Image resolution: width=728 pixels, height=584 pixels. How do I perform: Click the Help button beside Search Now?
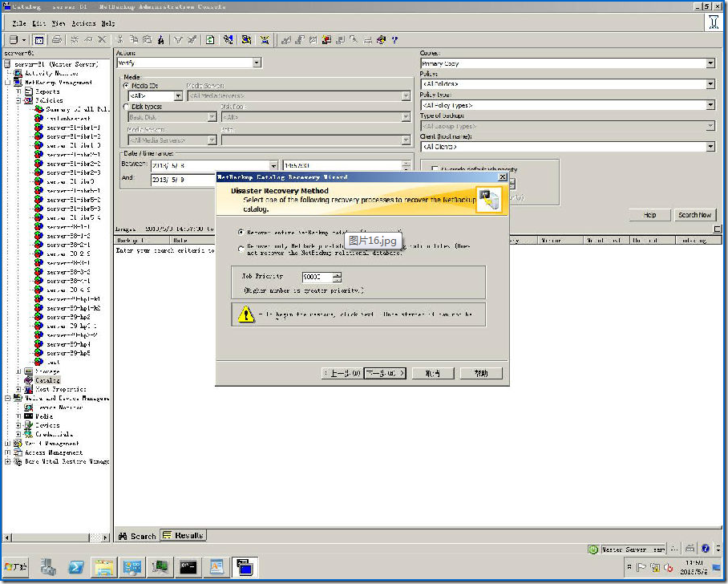[650, 215]
